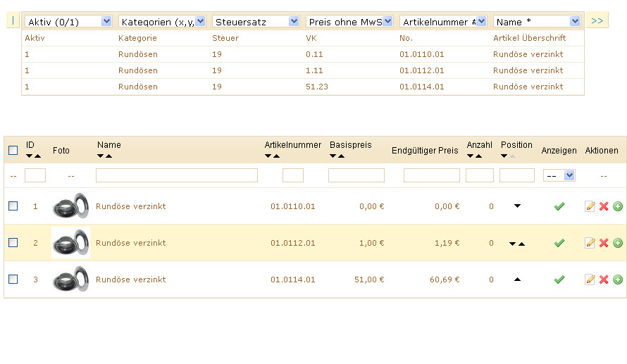Duplicate product 01.0114.01 with green plus
Screen dimensions: 627x364
pos(618,280)
